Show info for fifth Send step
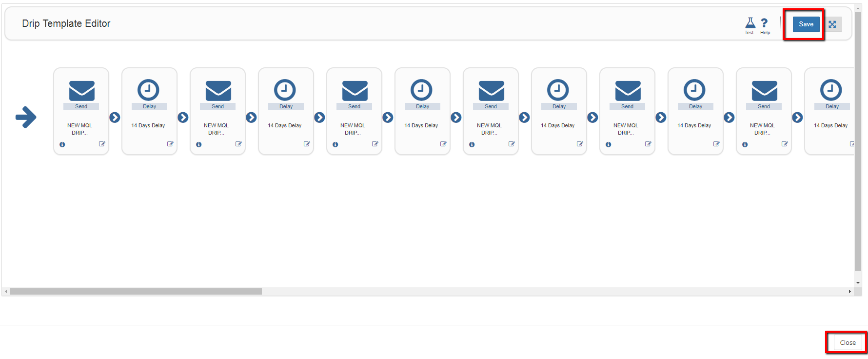868x359 pixels. pyautogui.click(x=609, y=144)
